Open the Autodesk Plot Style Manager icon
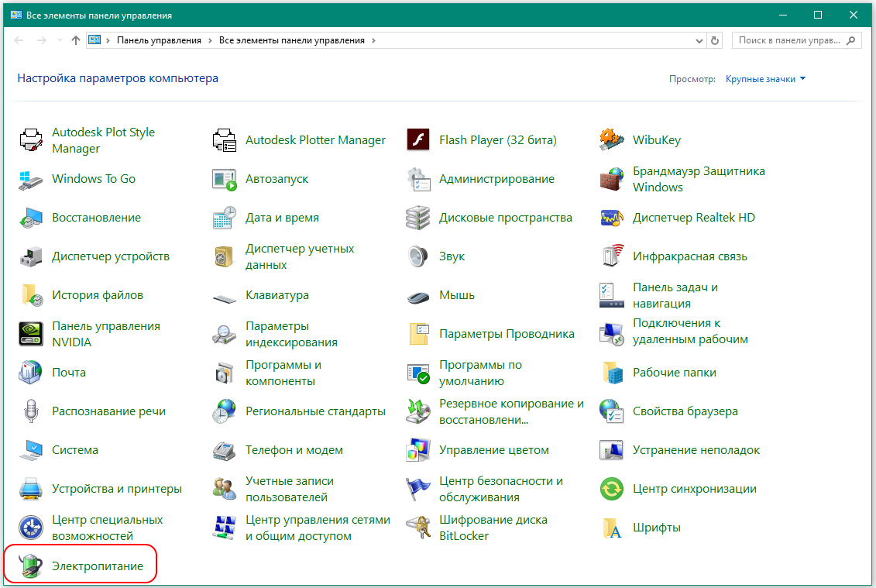This screenshot has width=876, height=588. tap(31, 139)
